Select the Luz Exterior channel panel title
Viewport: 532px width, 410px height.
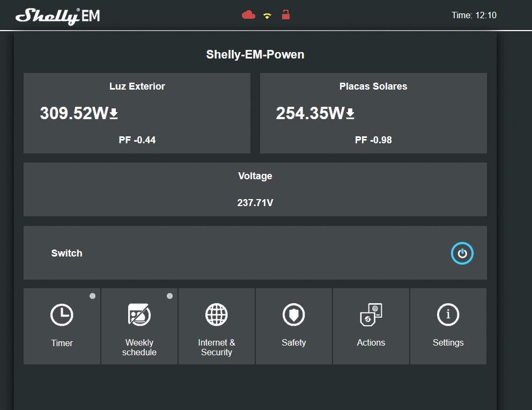click(137, 86)
